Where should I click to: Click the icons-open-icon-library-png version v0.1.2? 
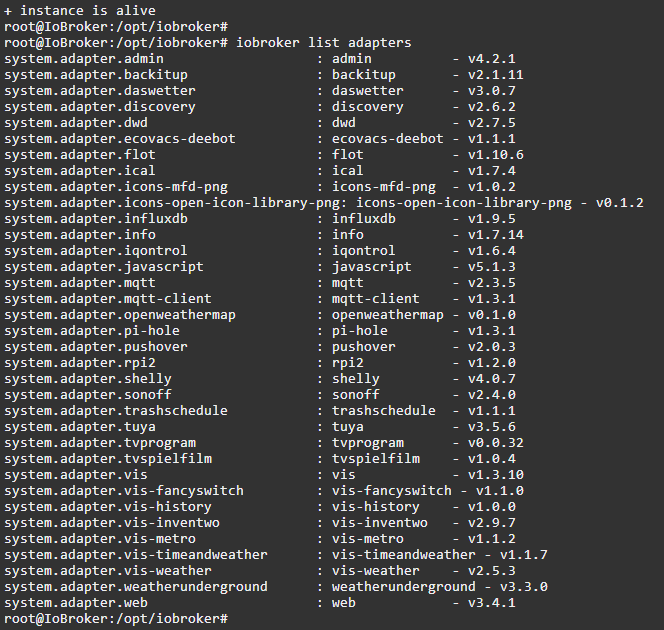619,203
